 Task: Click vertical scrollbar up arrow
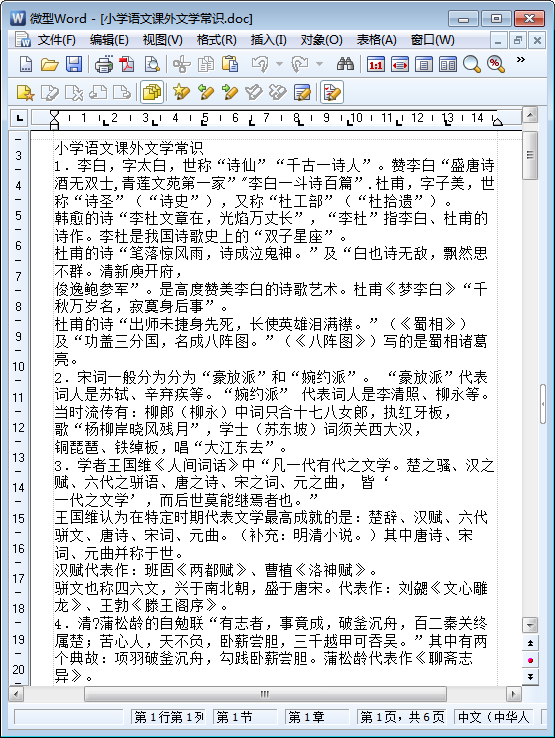click(530, 115)
